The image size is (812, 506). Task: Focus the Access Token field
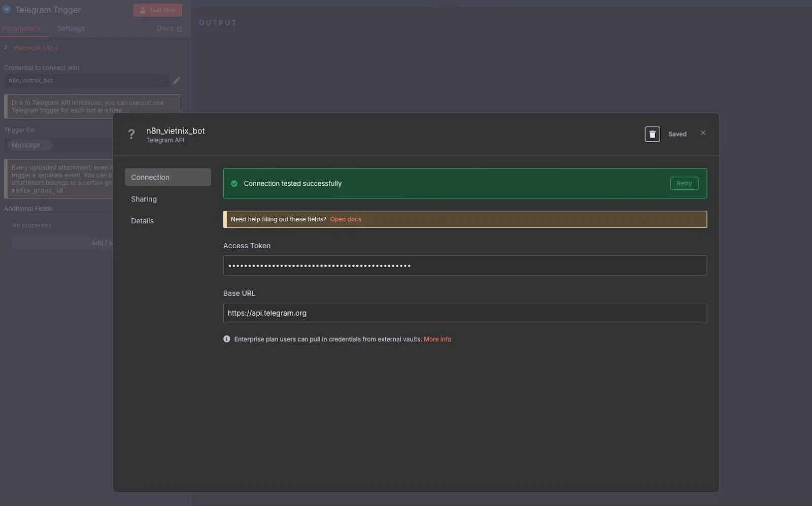pos(465,265)
